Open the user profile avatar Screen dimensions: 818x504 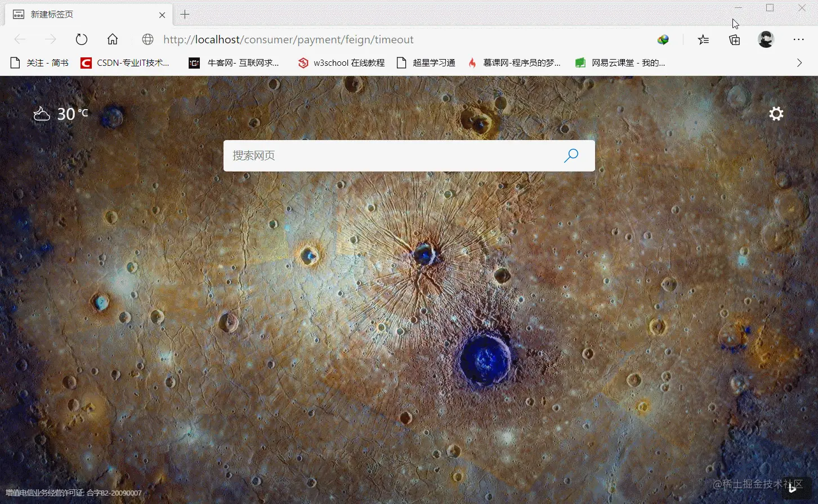coord(766,39)
